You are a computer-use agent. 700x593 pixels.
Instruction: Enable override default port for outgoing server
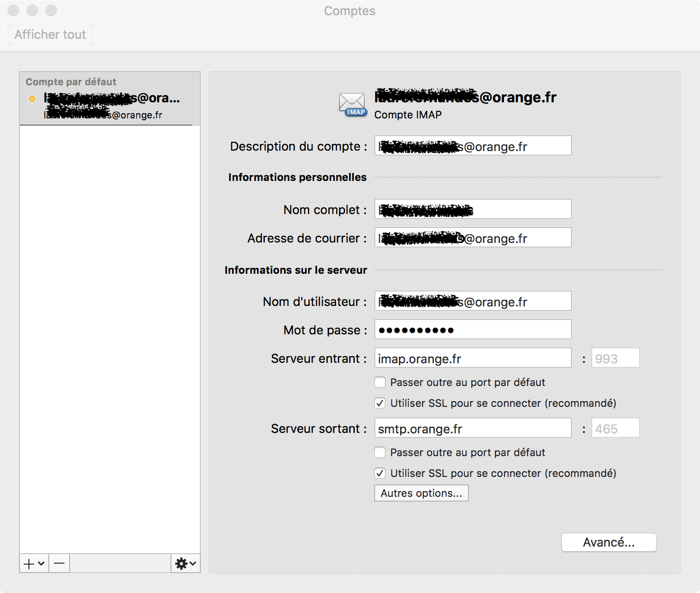click(380, 452)
